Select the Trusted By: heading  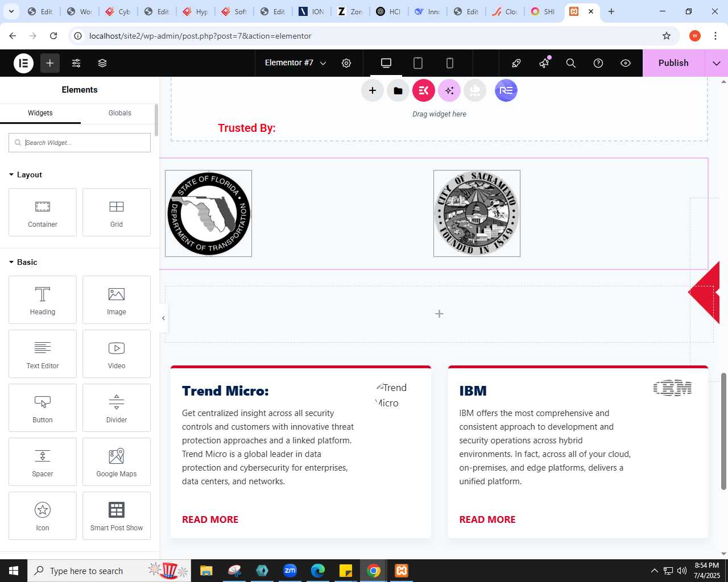[x=247, y=128]
